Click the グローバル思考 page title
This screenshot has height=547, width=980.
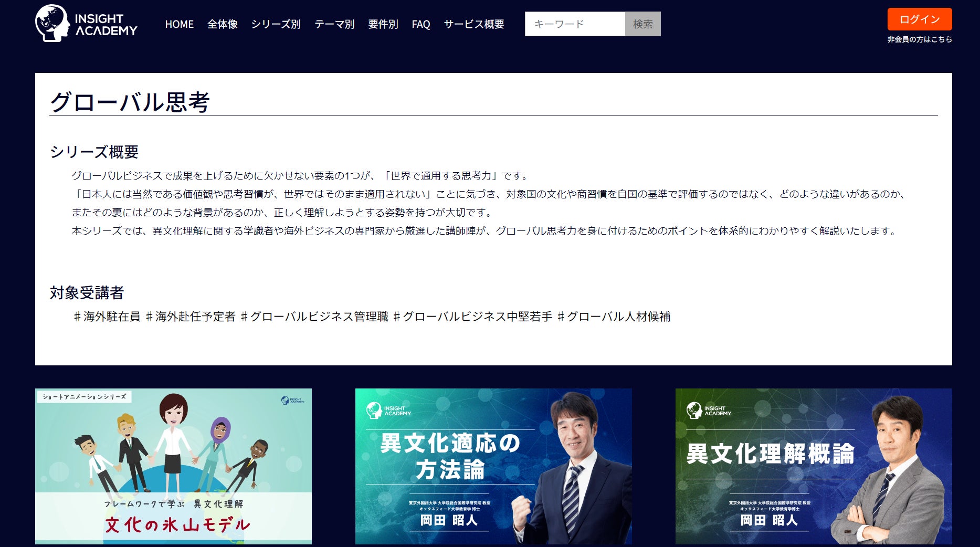pos(130,102)
